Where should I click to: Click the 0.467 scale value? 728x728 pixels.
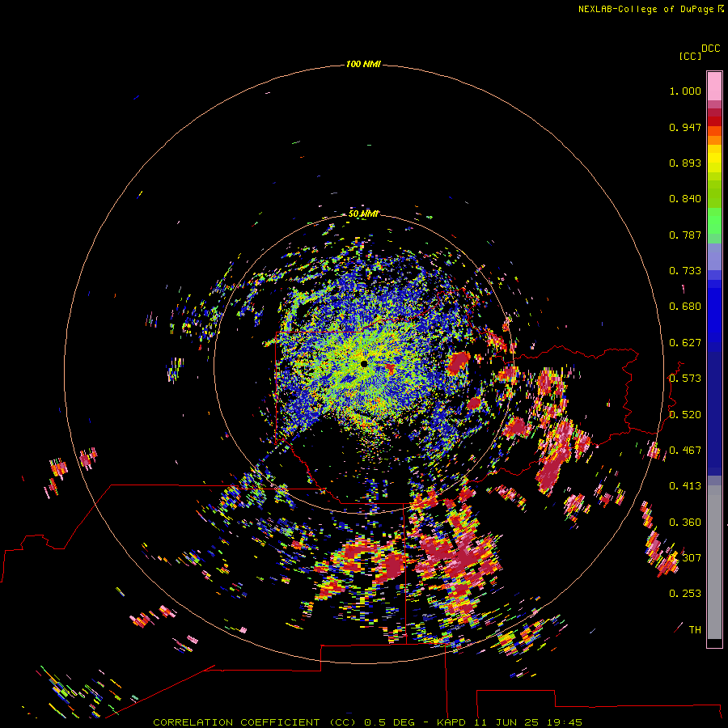click(685, 451)
